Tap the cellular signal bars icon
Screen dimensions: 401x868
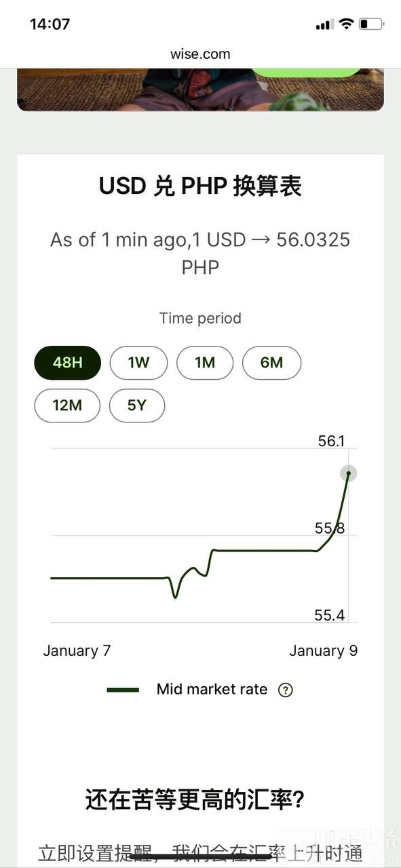(325, 25)
